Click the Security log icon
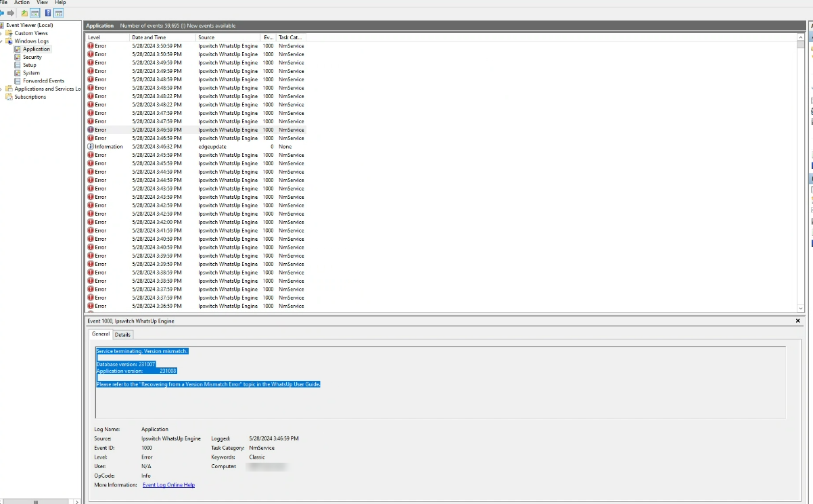 (18, 57)
